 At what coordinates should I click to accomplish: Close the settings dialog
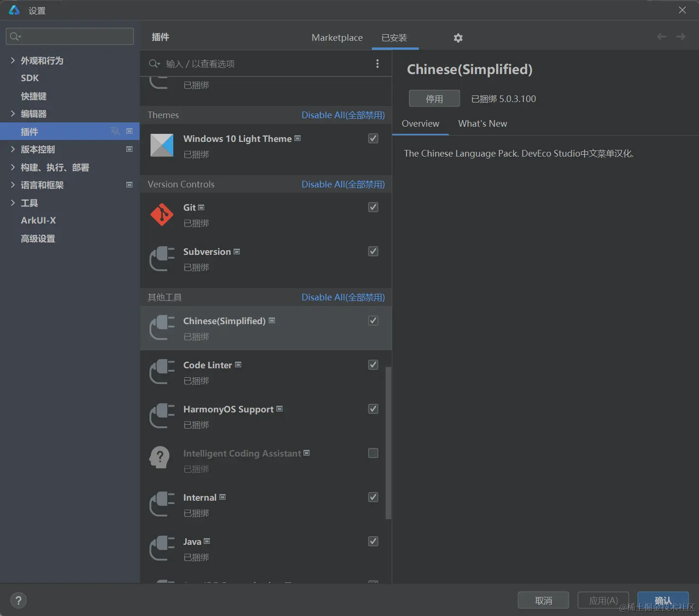[682, 10]
